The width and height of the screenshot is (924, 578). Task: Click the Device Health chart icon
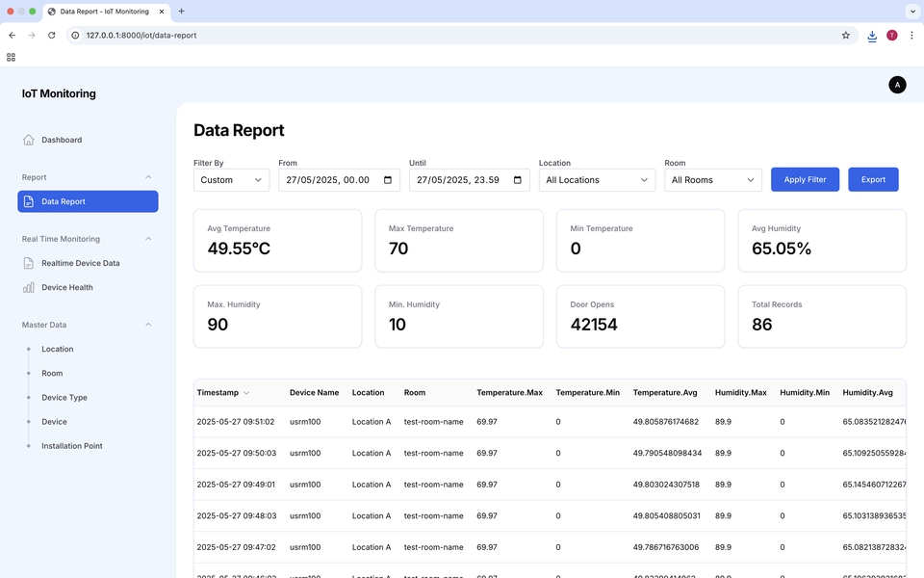pos(29,287)
